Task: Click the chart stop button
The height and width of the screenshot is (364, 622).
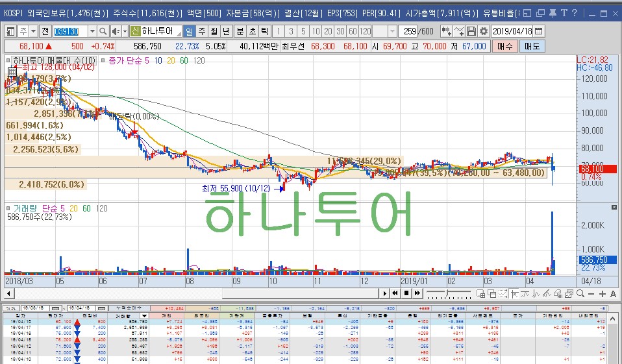Action: [x=406, y=293]
